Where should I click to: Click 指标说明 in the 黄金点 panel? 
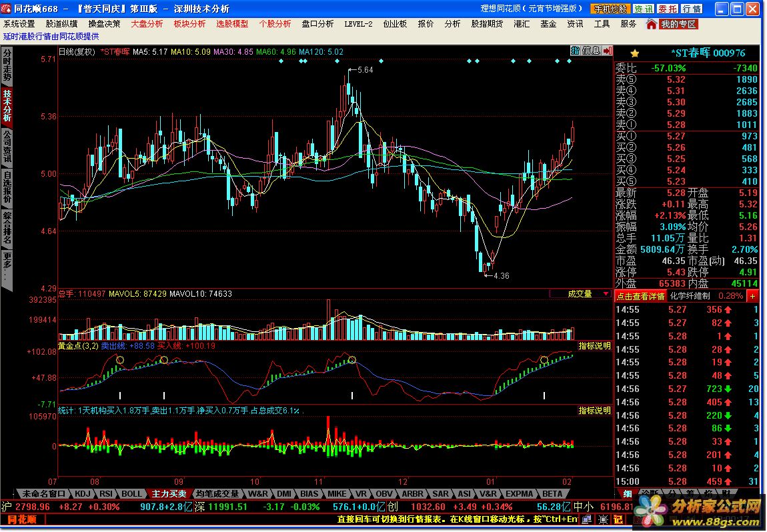(x=594, y=346)
